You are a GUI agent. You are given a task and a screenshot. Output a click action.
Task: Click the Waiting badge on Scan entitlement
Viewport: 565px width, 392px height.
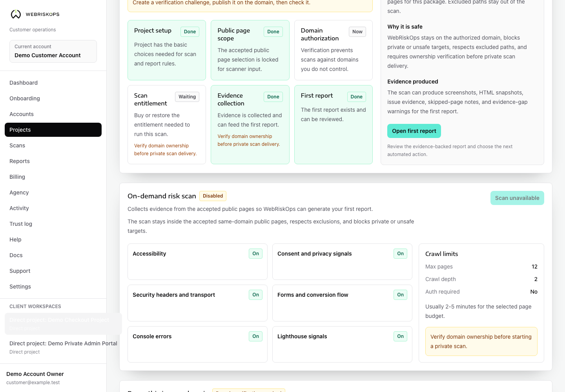coord(187,97)
